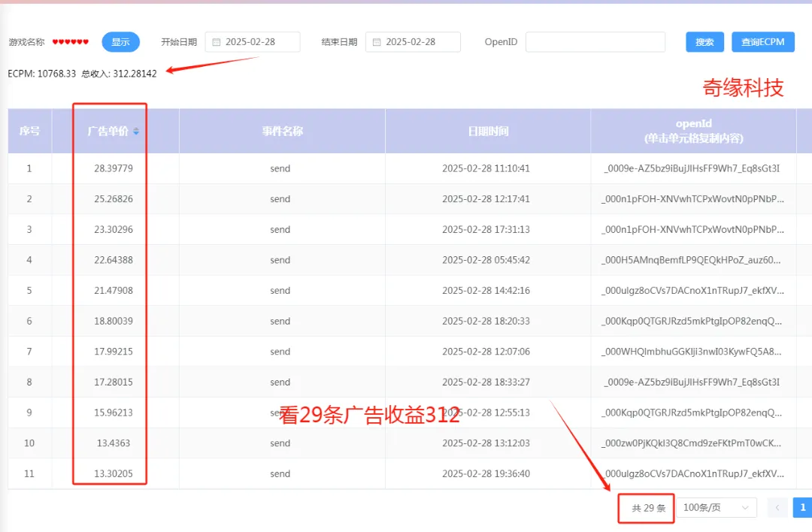Click row number 4 cell

pyautogui.click(x=29, y=260)
